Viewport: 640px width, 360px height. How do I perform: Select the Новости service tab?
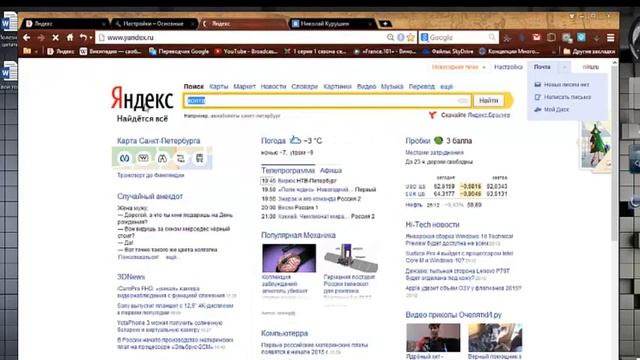tap(273, 87)
